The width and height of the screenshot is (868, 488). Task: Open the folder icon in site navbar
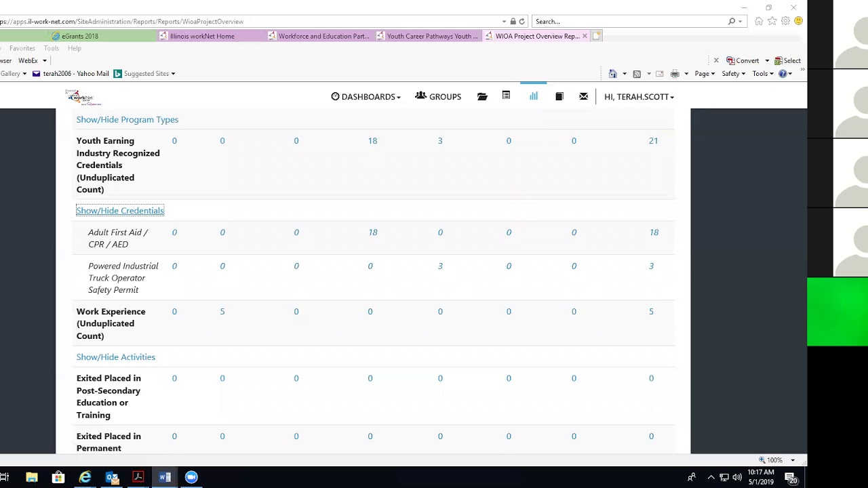(482, 97)
